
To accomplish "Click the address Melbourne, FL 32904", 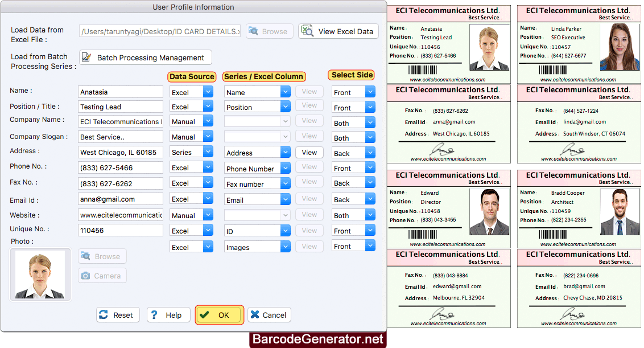I will [459, 298].
